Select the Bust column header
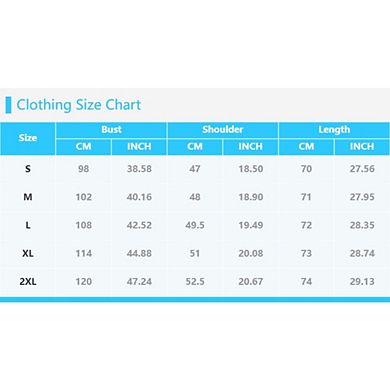 111,130
